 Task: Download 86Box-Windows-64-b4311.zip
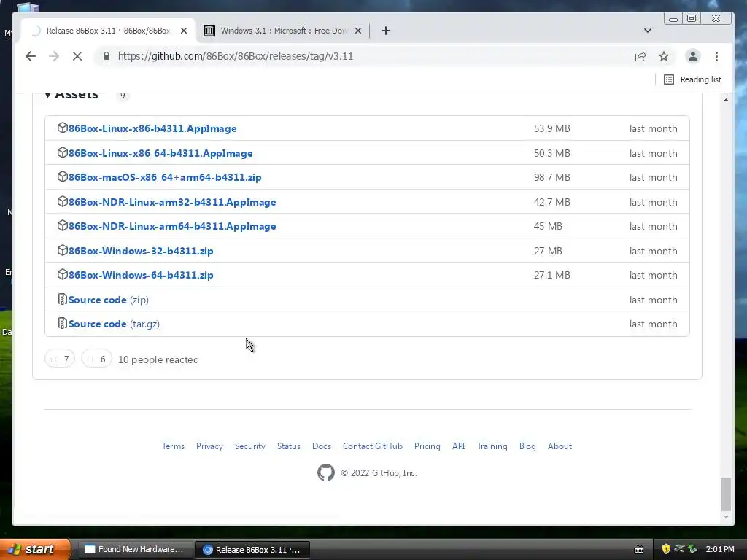[x=141, y=275]
